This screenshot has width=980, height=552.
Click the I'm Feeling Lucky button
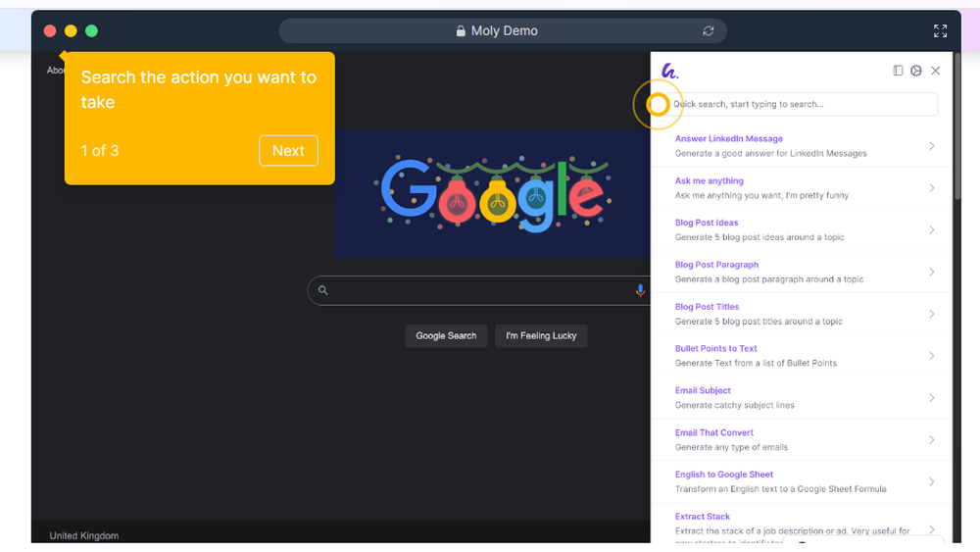pos(541,335)
